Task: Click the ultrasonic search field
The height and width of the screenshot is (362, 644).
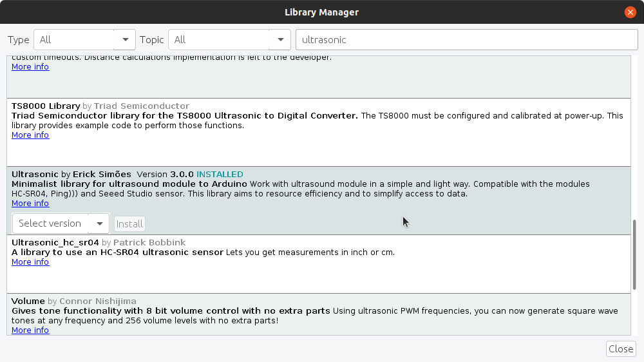Action: pyautogui.click(x=466, y=40)
